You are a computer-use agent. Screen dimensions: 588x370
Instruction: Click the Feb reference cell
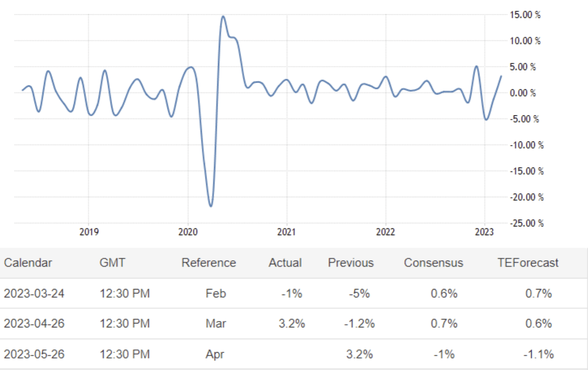(216, 293)
